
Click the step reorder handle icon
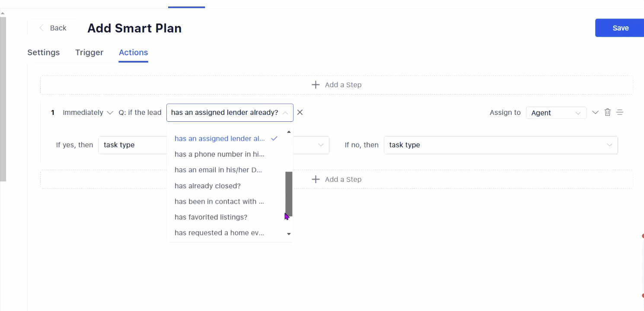[620, 112]
